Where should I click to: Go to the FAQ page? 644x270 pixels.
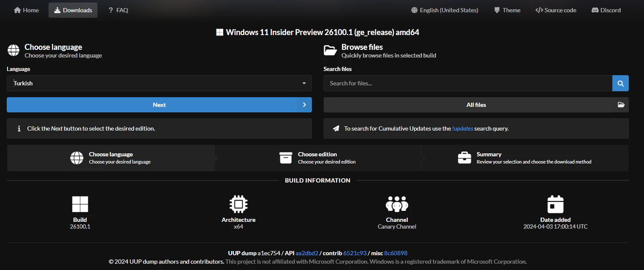118,10
